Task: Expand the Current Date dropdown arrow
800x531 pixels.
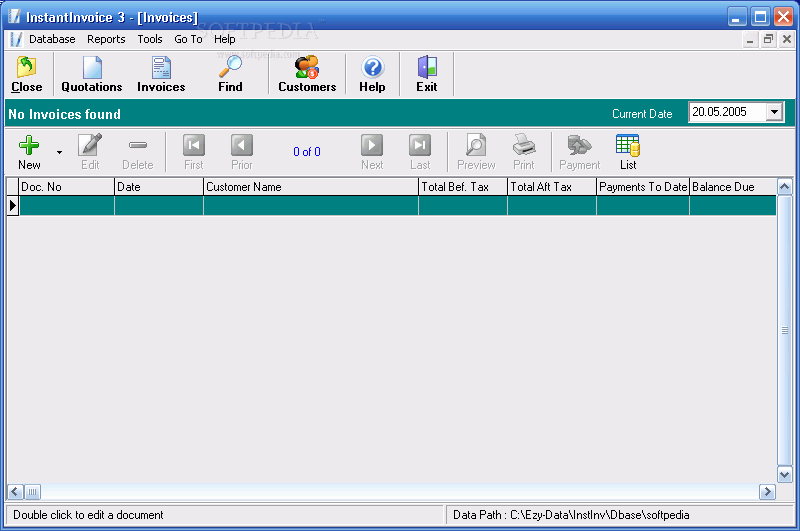Action: point(774,112)
